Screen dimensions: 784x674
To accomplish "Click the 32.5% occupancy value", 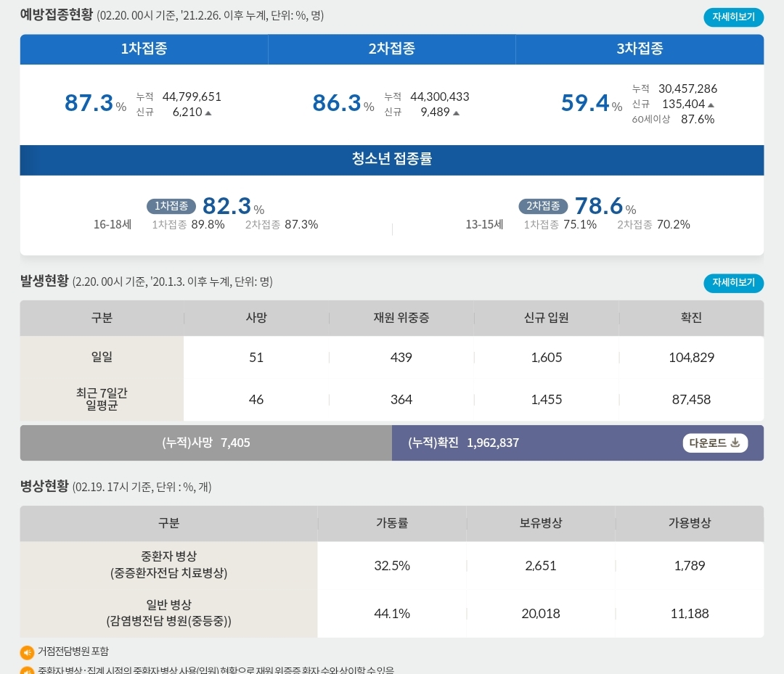I will [392, 566].
